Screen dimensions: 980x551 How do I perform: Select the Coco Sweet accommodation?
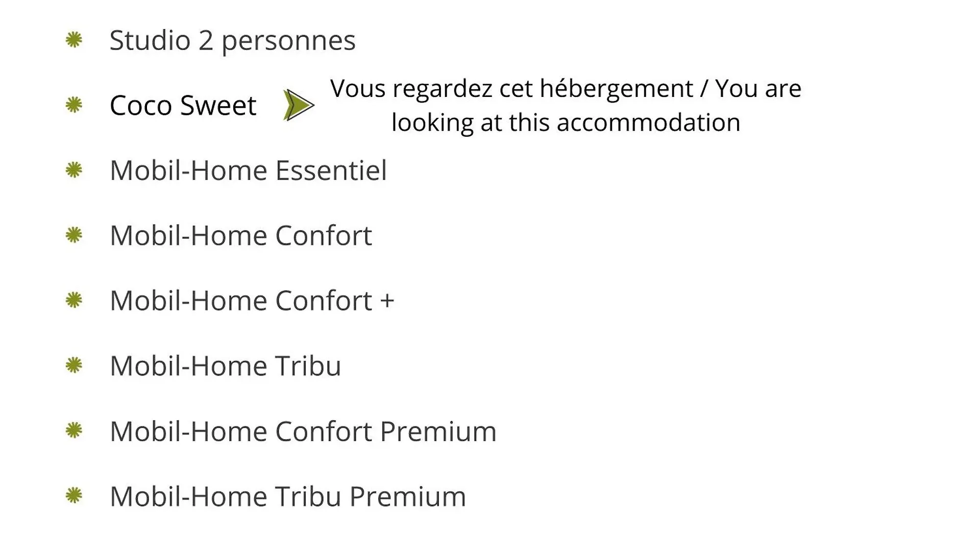click(183, 106)
